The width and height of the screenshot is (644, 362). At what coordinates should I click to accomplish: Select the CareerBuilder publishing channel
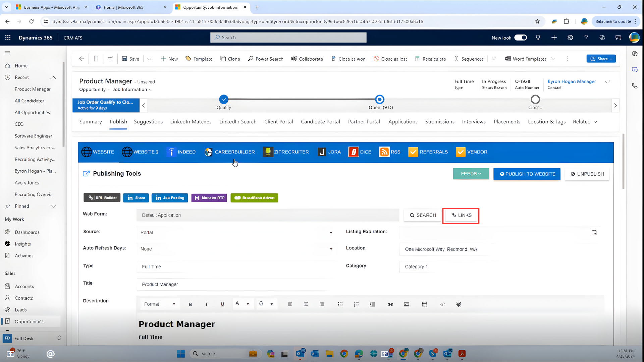(x=229, y=152)
